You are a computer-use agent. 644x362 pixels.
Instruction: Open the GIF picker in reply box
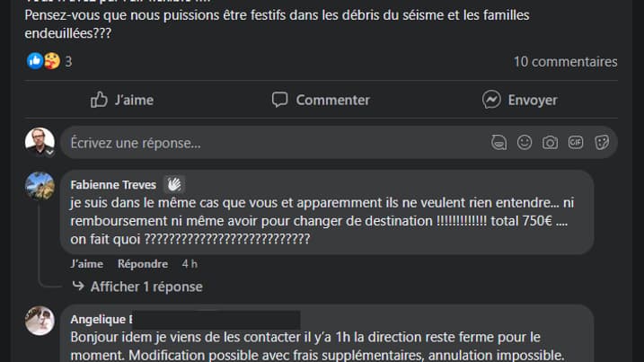(576, 143)
